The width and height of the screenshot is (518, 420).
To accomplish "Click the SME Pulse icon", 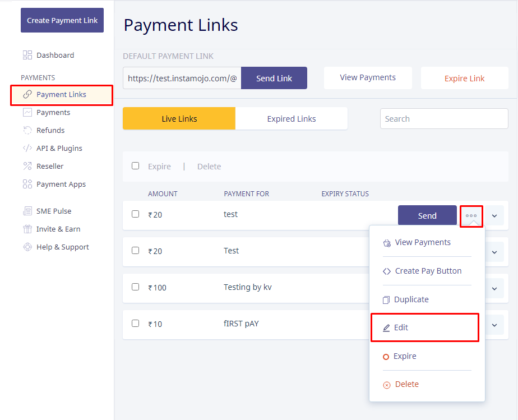I will (x=27, y=211).
